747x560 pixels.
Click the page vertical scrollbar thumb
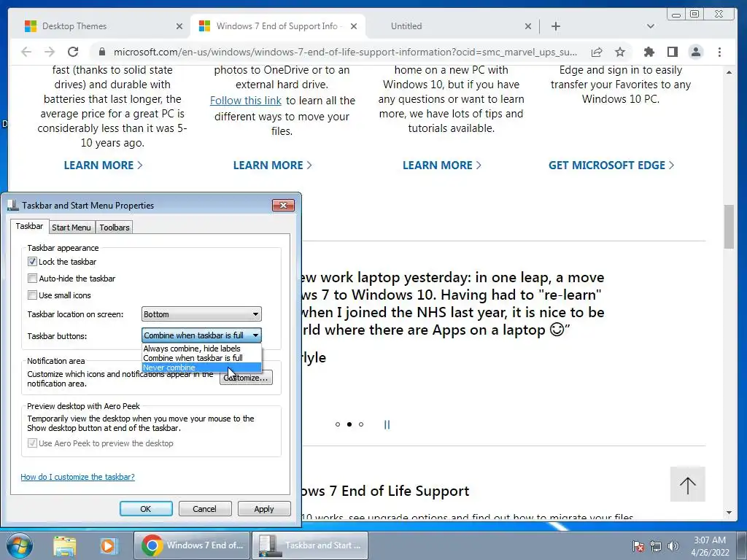click(729, 226)
